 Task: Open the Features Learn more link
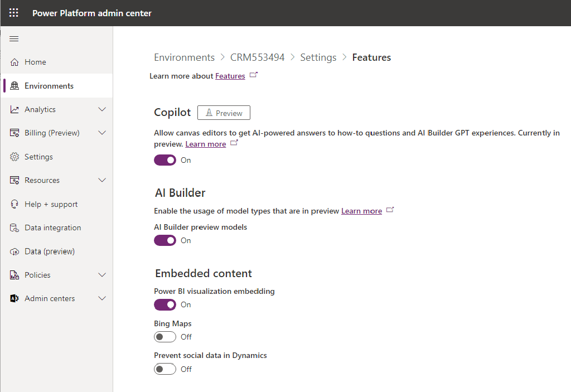pos(231,75)
